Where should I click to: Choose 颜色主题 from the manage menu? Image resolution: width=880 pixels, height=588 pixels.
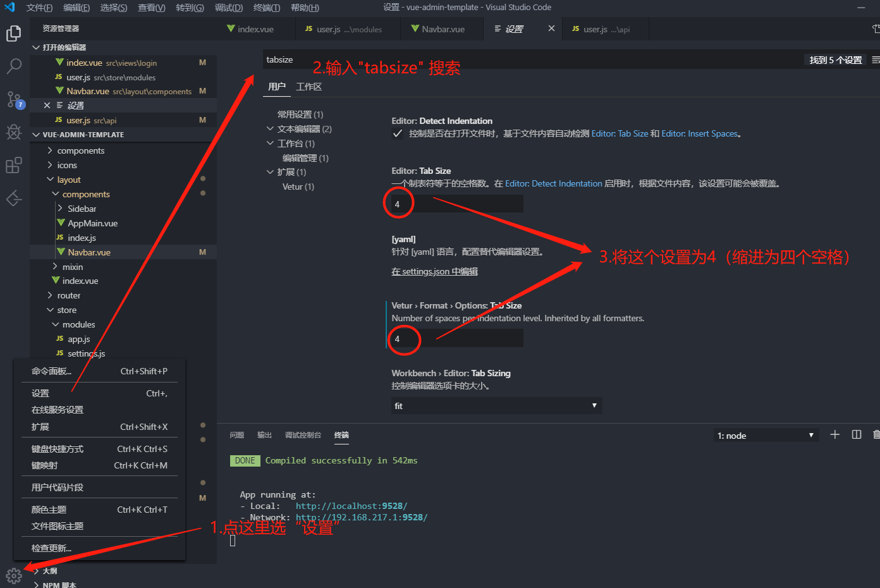pyautogui.click(x=99, y=510)
